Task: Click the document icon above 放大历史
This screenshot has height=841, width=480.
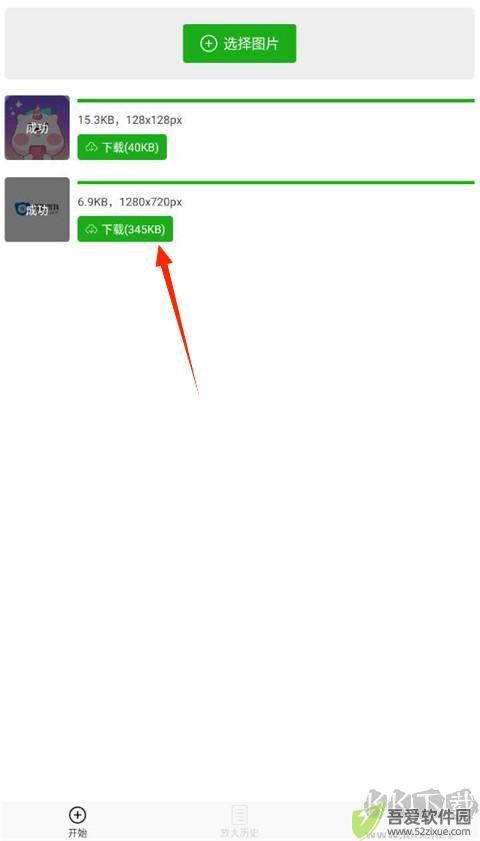Action: click(239, 815)
